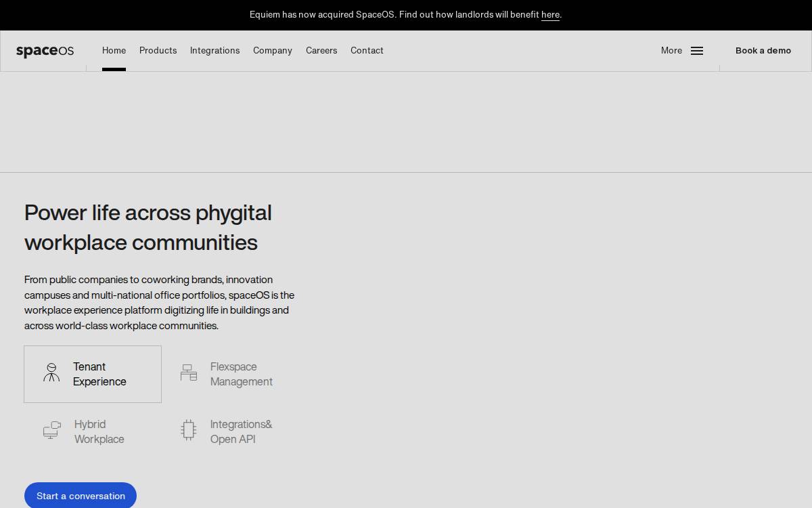Select the Tenant Experience label

pos(99,374)
